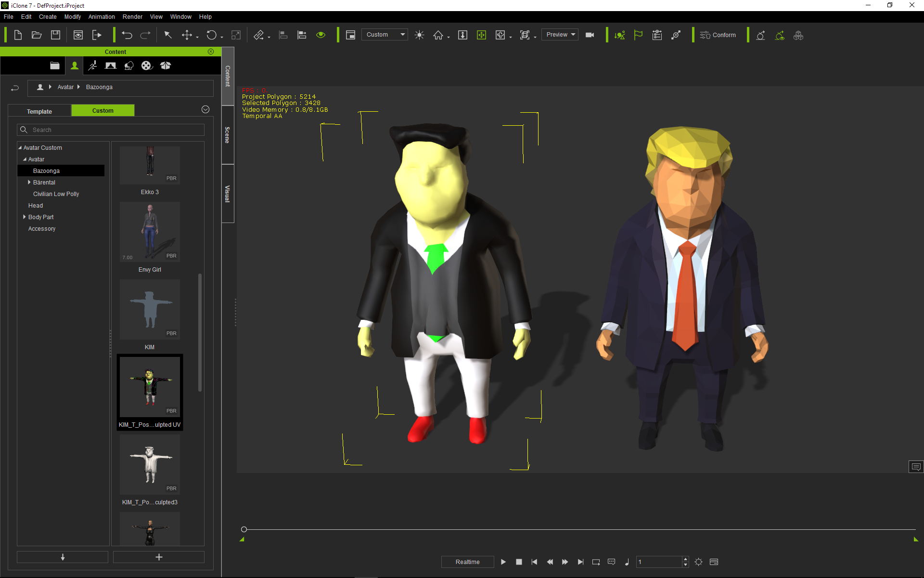Collapse the Avatar tree node
The image size is (924, 578).
(25, 159)
